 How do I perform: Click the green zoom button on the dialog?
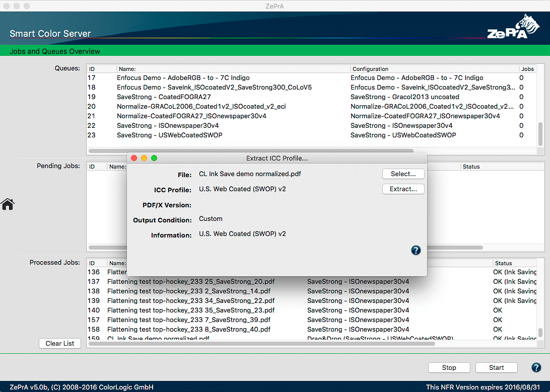(154, 158)
